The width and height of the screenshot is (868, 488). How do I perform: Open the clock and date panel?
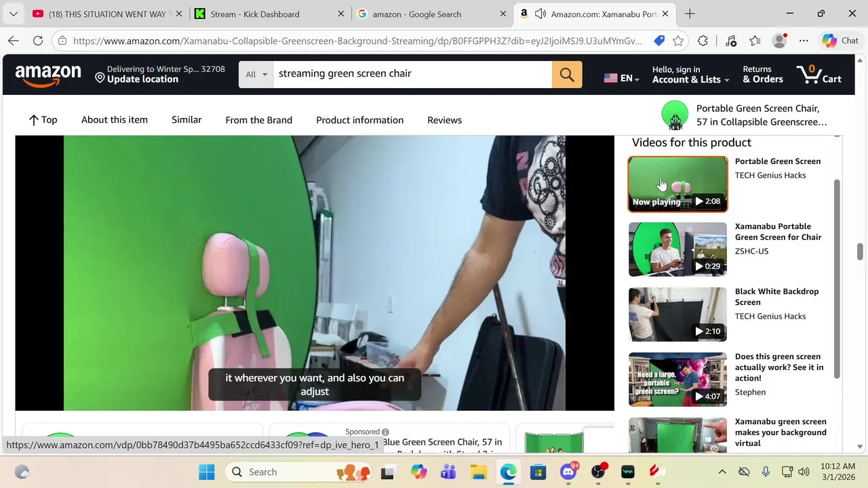(839, 472)
